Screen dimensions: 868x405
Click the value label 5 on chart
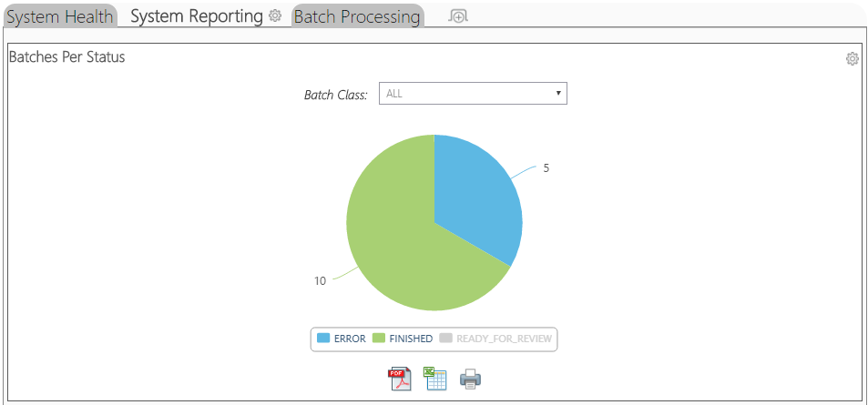click(x=546, y=168)
